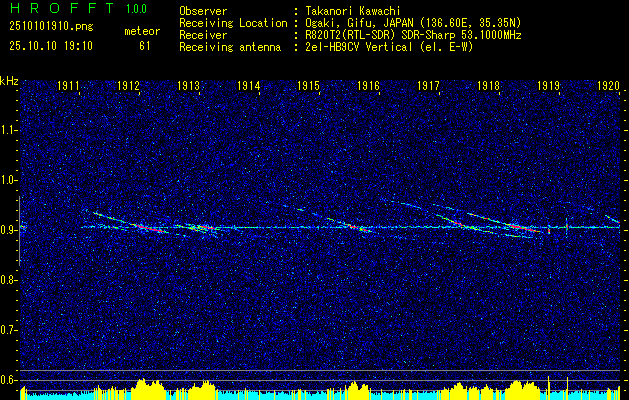Click the meteor echo trace near 1912
629x400 pixels.
(130, 223)
